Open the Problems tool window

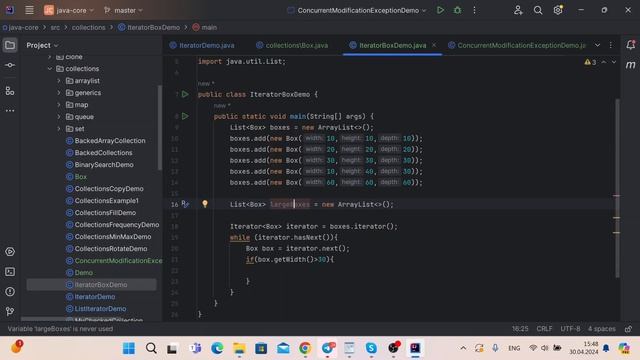point(10,291)
